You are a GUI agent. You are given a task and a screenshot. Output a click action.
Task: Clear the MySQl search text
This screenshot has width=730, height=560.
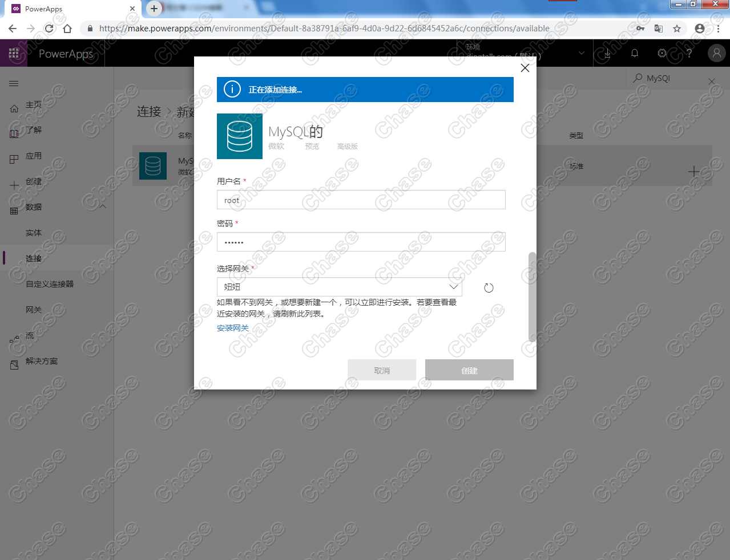tap(712, 82)
